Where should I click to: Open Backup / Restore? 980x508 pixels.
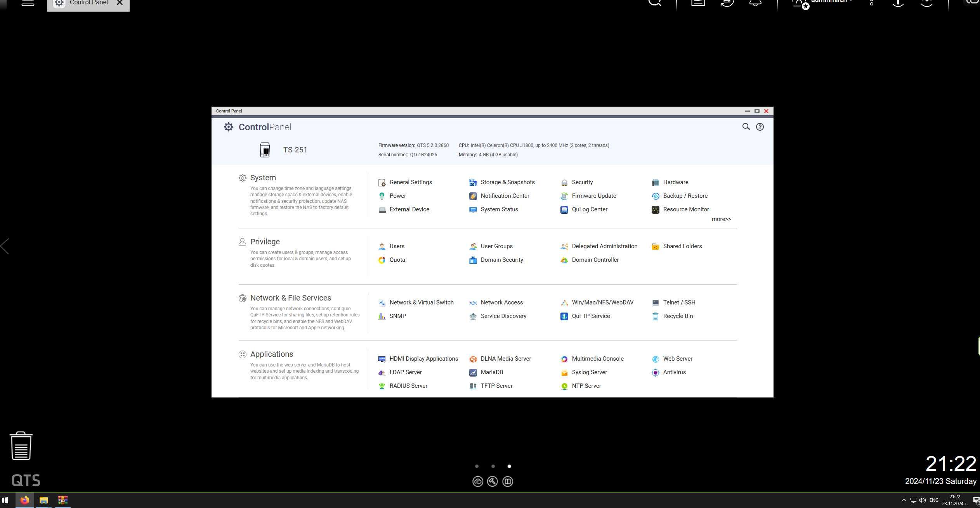(x=680, y=196)
